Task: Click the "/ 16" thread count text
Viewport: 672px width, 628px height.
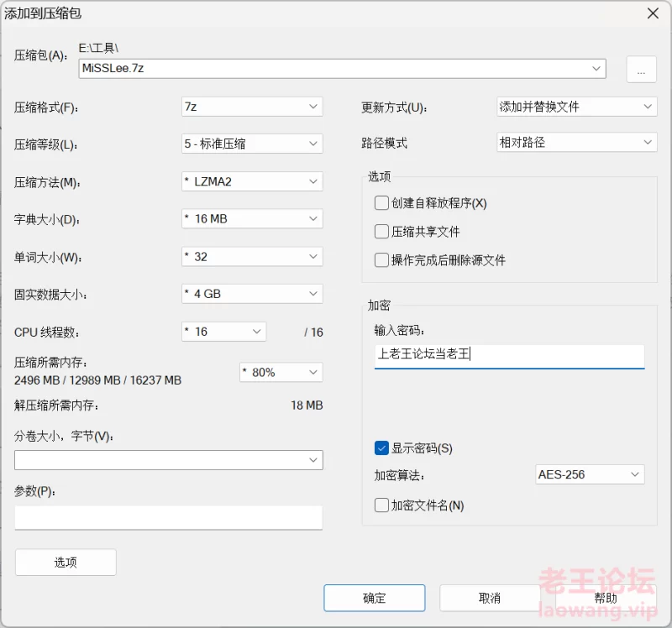Action: [313, 332]
